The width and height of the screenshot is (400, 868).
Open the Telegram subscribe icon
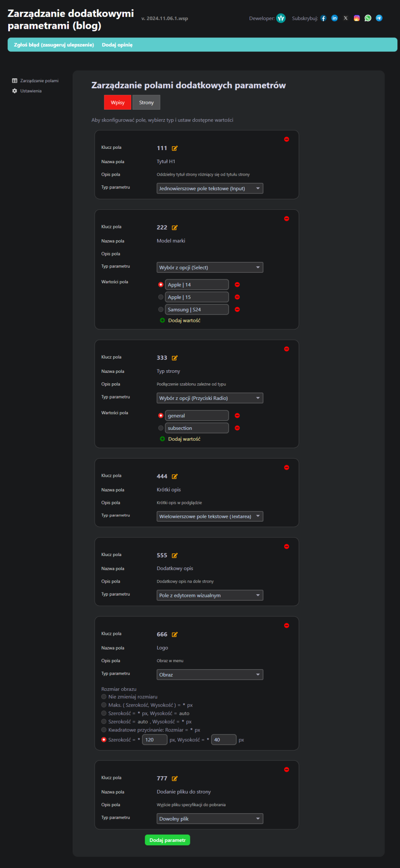[x=379, y=18]
